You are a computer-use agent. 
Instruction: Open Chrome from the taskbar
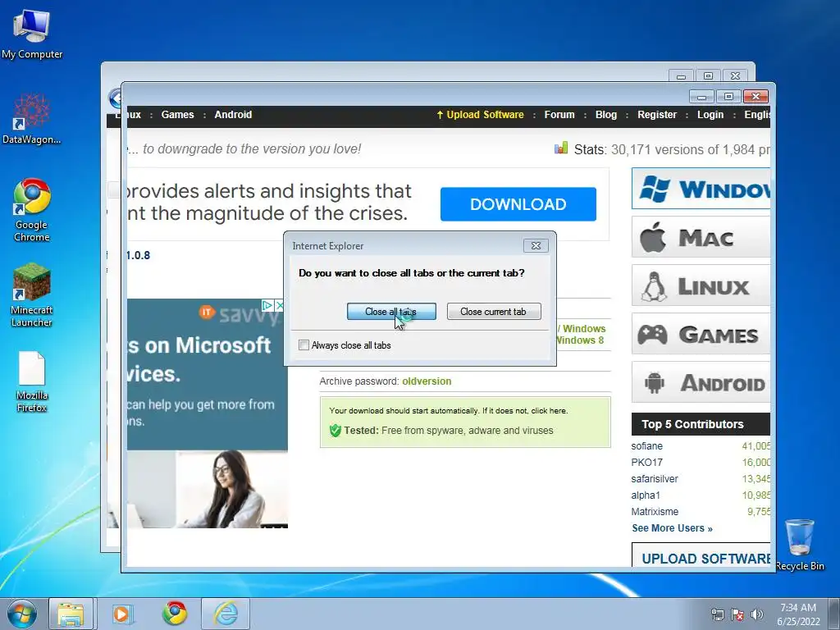[x=175, y=614]
